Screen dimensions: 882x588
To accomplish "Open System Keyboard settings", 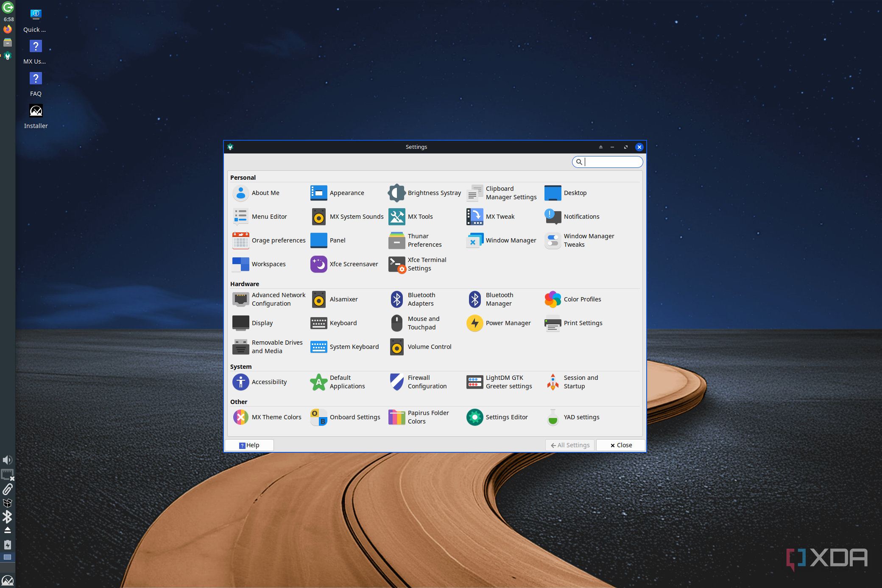I will pos(345,347).
